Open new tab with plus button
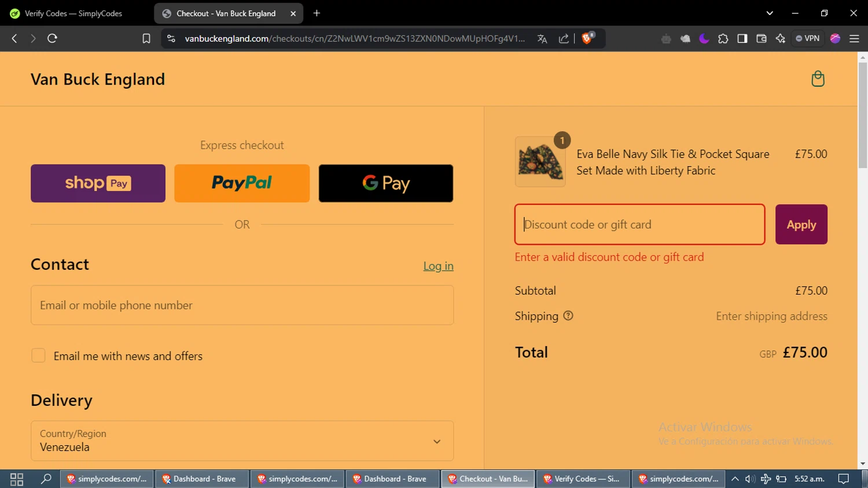Viewport: 868px width, 488px height. [317, 13]
